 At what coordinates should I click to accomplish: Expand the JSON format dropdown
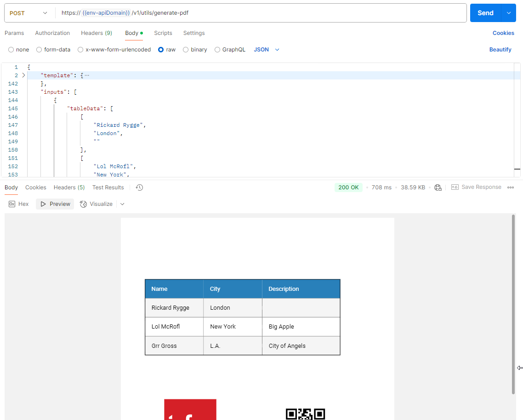point(267,50)
